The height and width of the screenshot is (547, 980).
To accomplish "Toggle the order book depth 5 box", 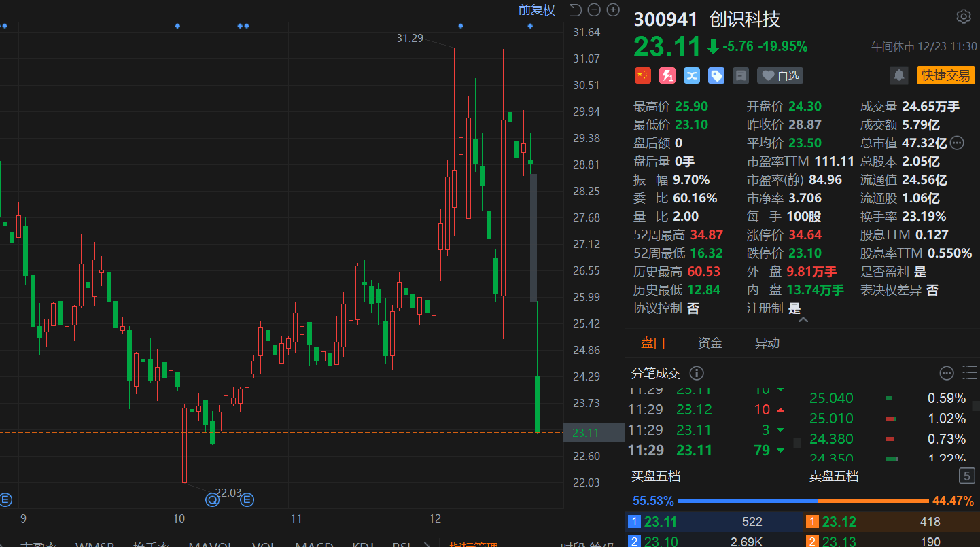I will (x=966, y=476).
